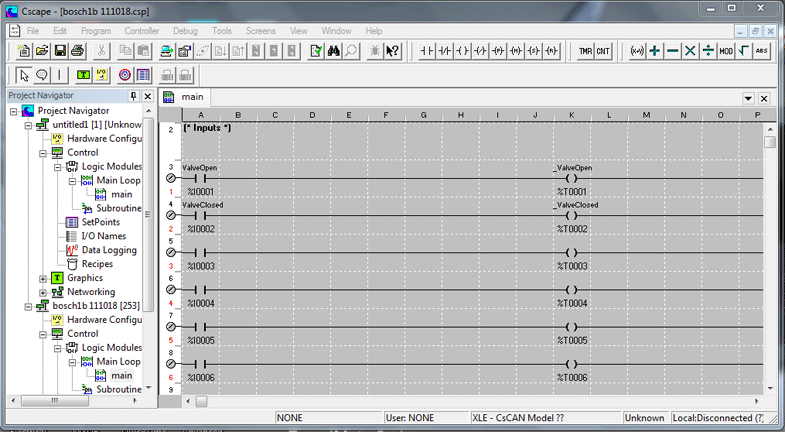Save project with the floppy disk icon
Screen dimensions: 785x432
[x=60, y=51]
